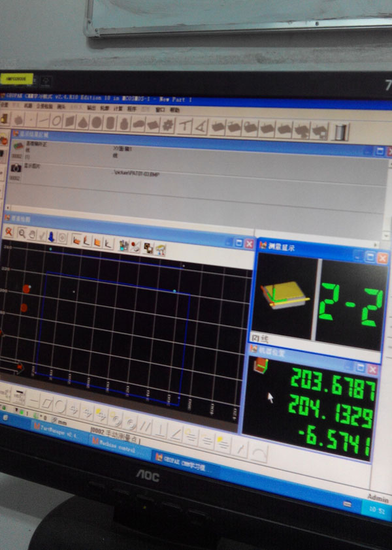Click the upright cylinder icon at the top toolbar's end
The height and width of the screenshot is (550, 392).
pyautogui.click(x=340, y=133)
